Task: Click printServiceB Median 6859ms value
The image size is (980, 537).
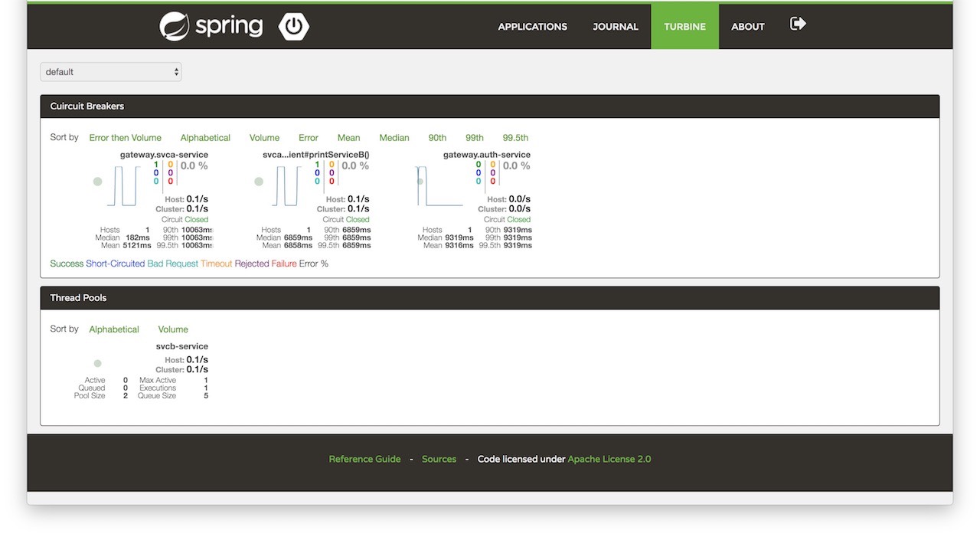Action: [x=298, y=238]
